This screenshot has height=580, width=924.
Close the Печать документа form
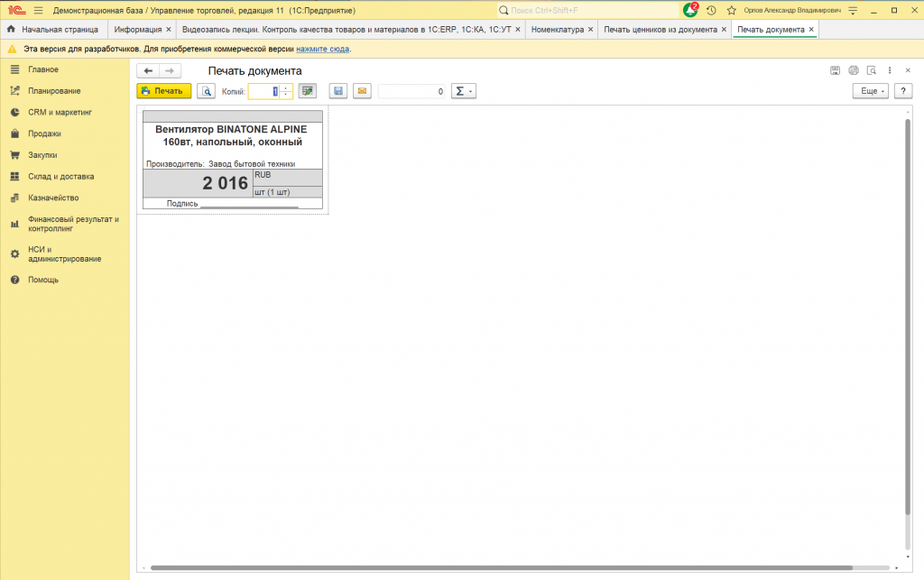pyautogui.click(x=908, y=70)
